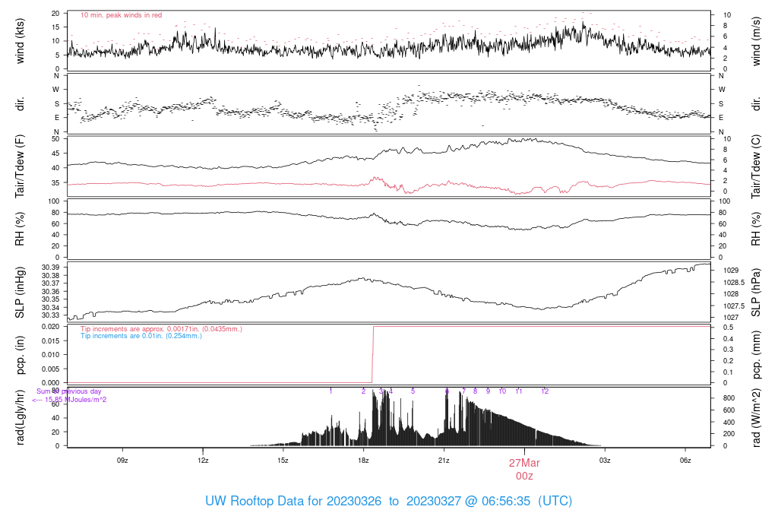Click the UW Rooftop Data chart title
The image size is (778, 532).
pyautogui.click(x=388, y=502)
